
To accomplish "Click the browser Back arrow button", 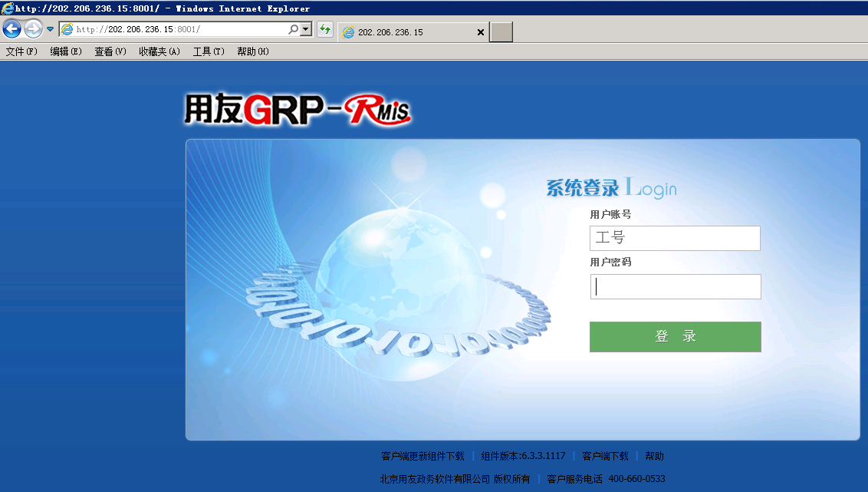I will pyautogui.click(x=12, y=30).
